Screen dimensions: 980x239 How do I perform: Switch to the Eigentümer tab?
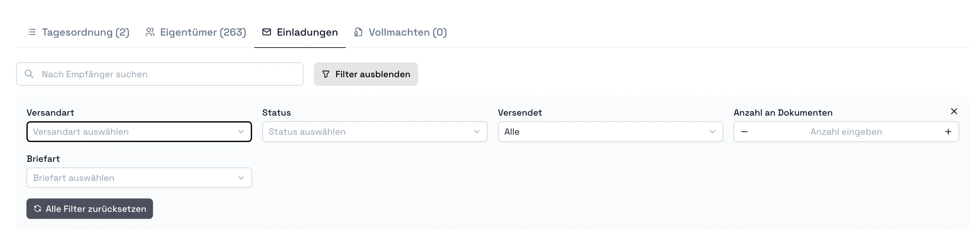coord(203,32)
